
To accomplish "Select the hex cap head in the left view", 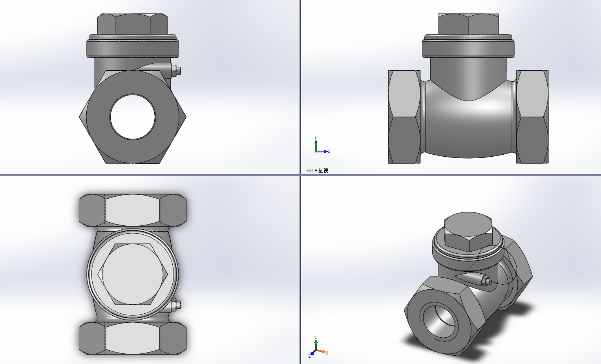I will 468,24.
